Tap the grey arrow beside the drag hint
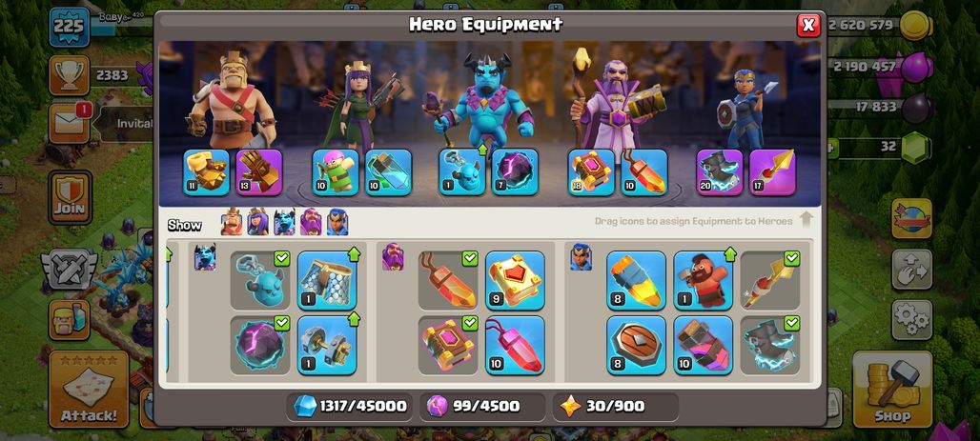Image resolution: width=980 pixels, height=441 pixels. click(806, 220)
